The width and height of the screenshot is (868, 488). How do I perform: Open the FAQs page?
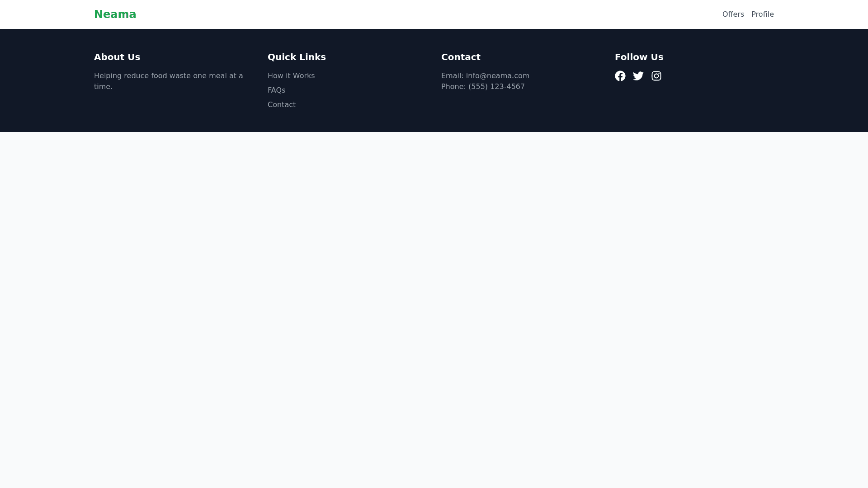click(276, 90)
